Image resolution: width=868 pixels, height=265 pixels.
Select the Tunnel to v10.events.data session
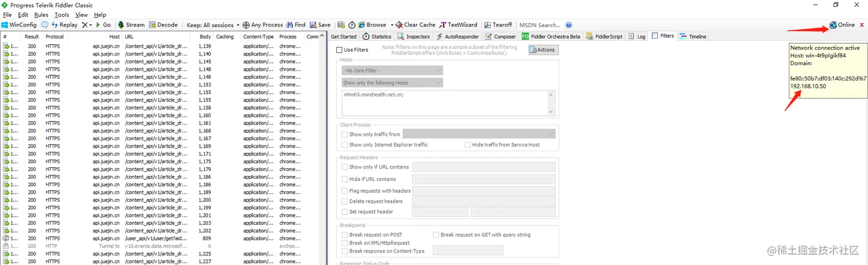click(x=160, y=246)
